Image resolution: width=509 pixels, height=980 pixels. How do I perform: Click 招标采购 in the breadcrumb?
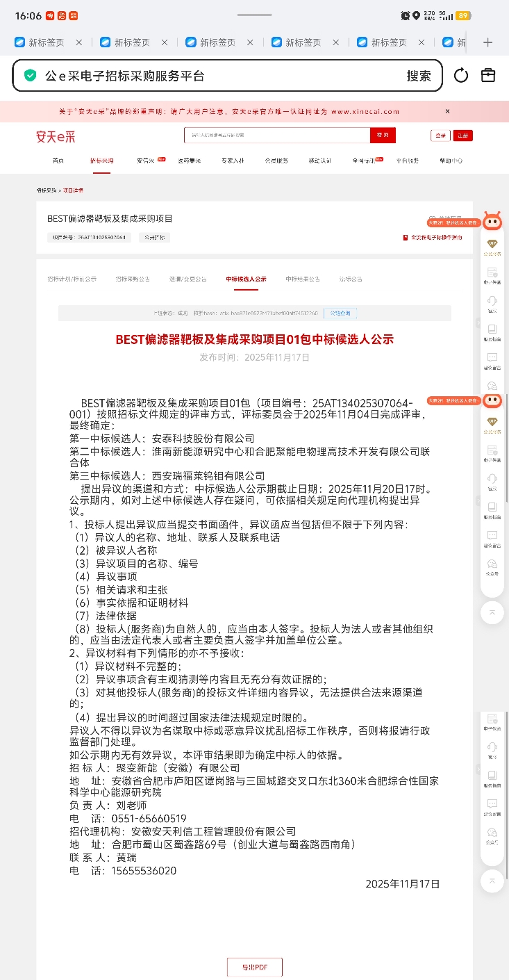47,190
